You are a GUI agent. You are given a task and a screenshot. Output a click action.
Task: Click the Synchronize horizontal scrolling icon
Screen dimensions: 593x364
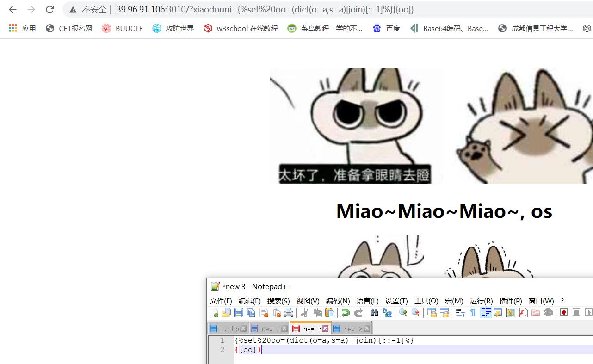(444, 313)
